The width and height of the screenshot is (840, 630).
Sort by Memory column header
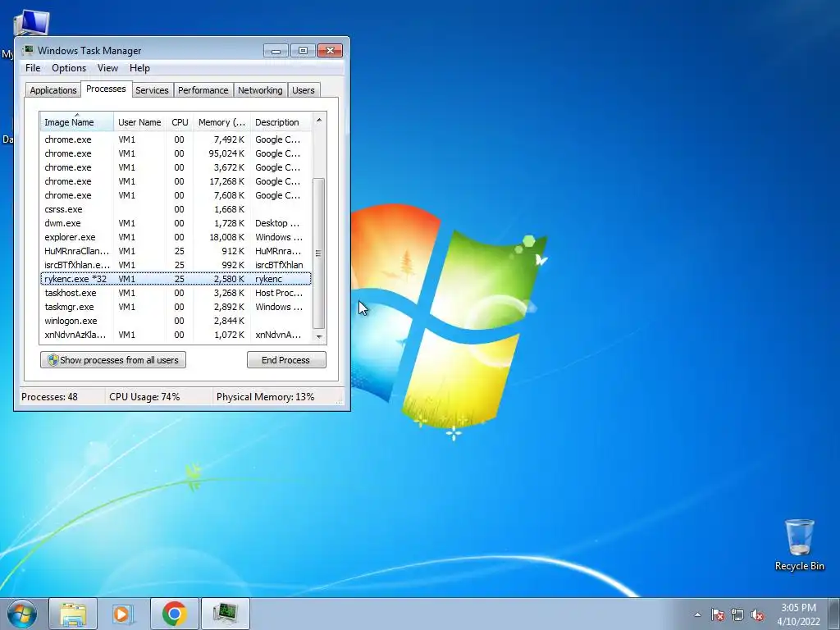[x=221, y=122]
